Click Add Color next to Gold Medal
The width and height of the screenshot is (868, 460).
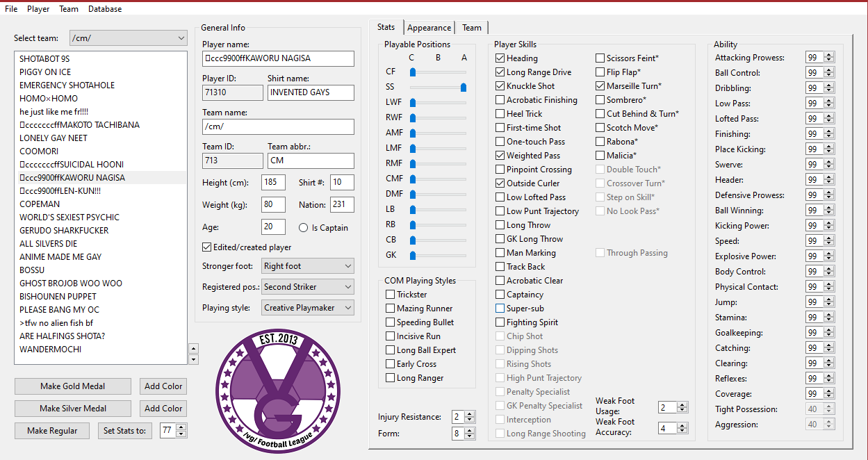point(163,386)
